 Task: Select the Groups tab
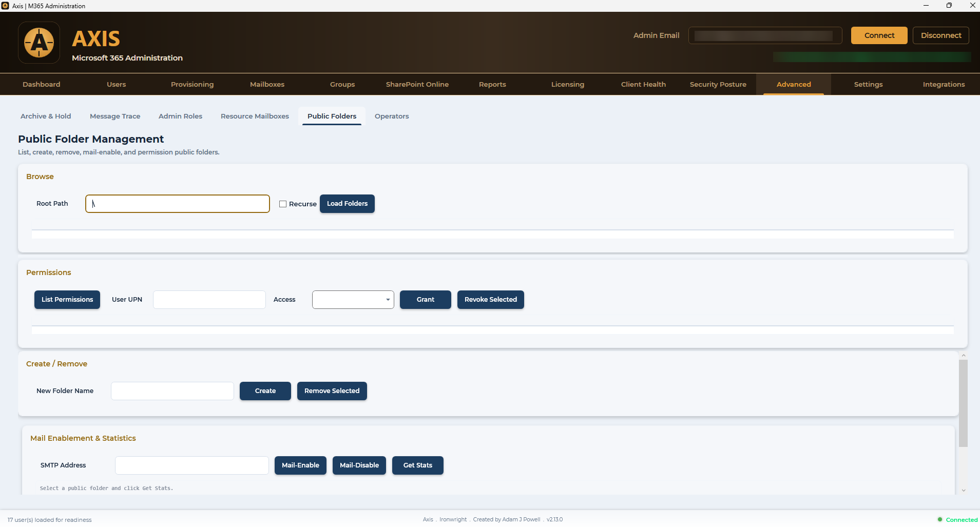pos(342,84)
